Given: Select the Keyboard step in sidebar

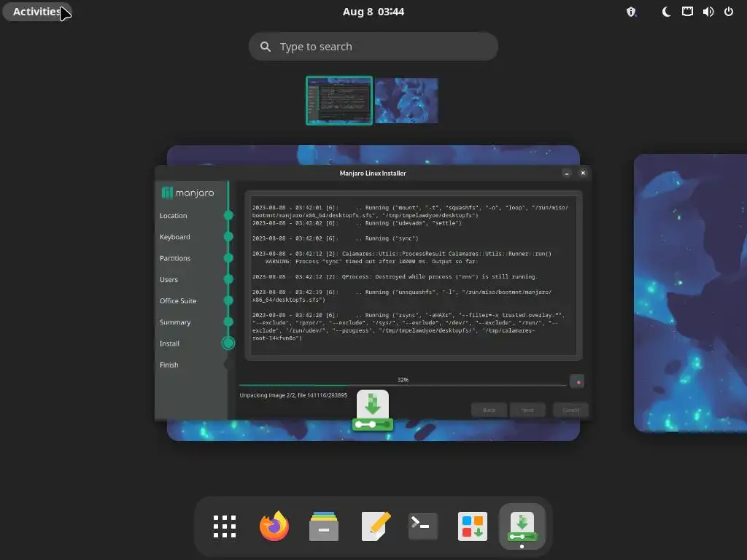Looking at the screenshot, I should coord(175,237).
